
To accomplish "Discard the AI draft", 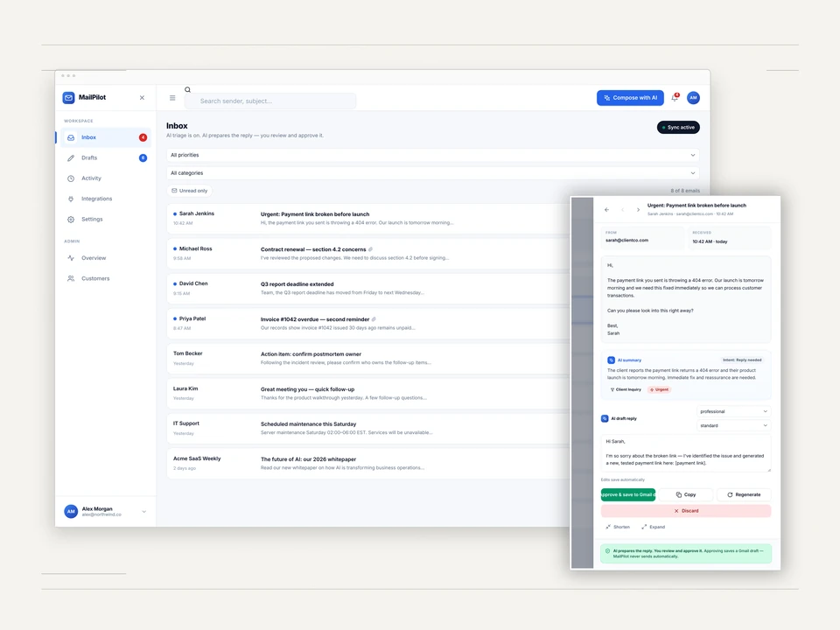I will click(x=686, y=511).
